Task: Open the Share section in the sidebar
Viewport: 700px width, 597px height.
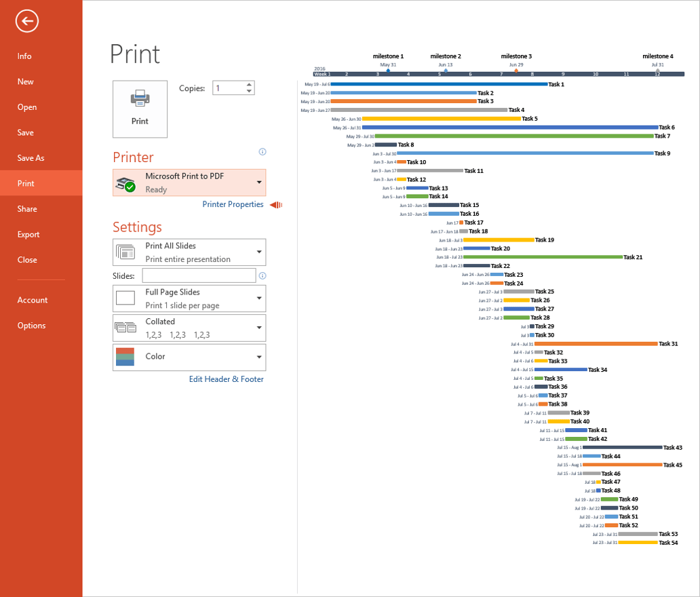Action: (x=26, y=208)
